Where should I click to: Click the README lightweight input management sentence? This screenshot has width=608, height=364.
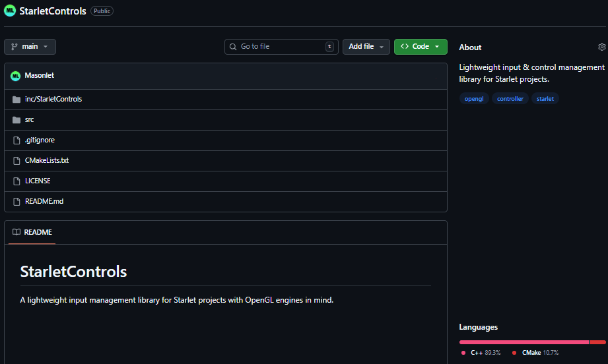177,300
